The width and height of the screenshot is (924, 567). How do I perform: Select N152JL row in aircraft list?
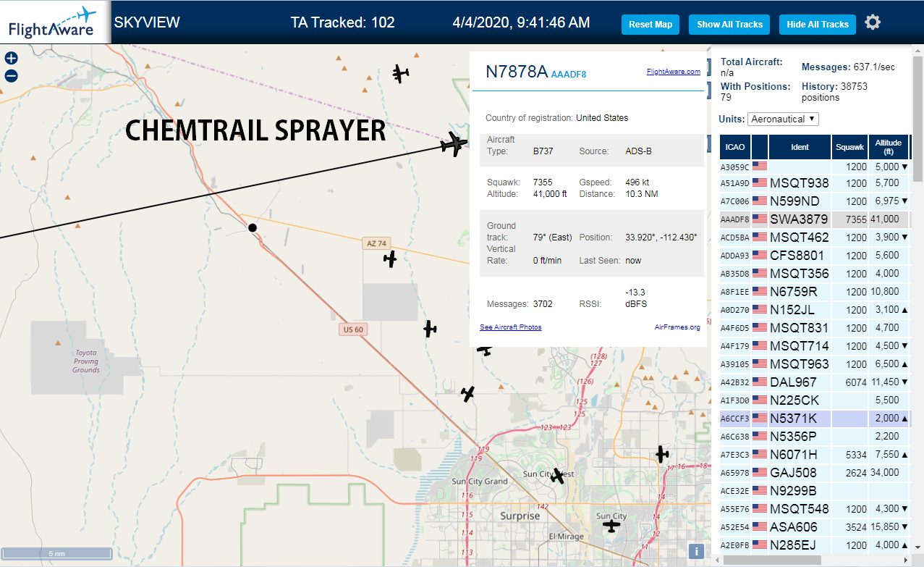814,310
